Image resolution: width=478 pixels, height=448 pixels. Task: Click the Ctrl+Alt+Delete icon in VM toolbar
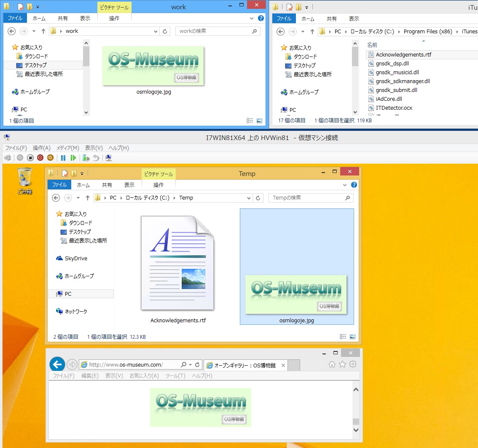tap(8, 158)
